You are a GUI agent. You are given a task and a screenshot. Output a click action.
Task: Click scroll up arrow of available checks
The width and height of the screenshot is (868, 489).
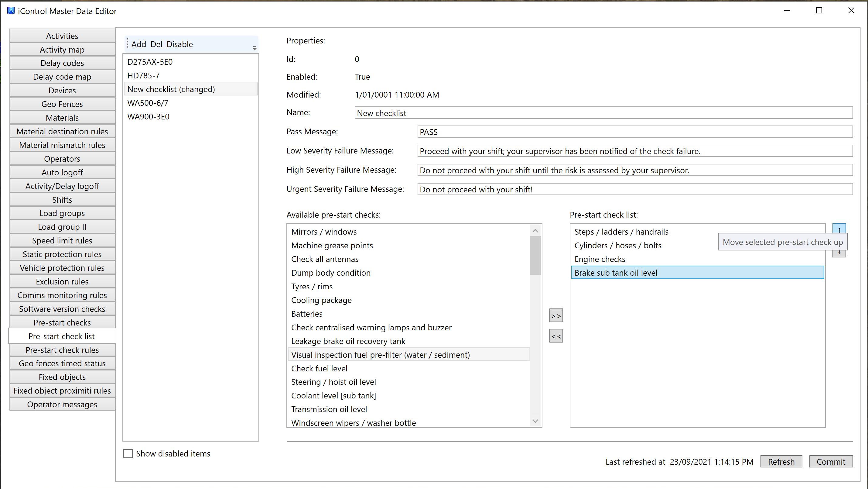point(535,231)
